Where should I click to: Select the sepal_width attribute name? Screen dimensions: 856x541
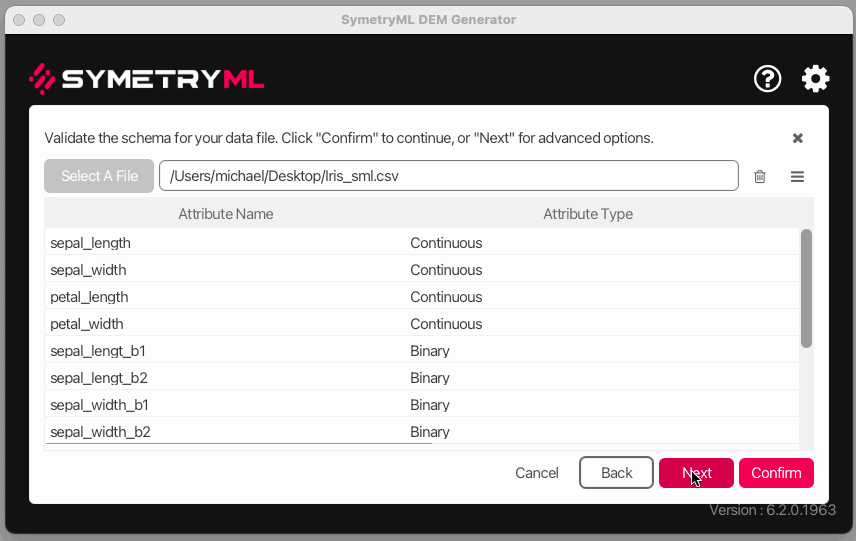click(88, 270)
